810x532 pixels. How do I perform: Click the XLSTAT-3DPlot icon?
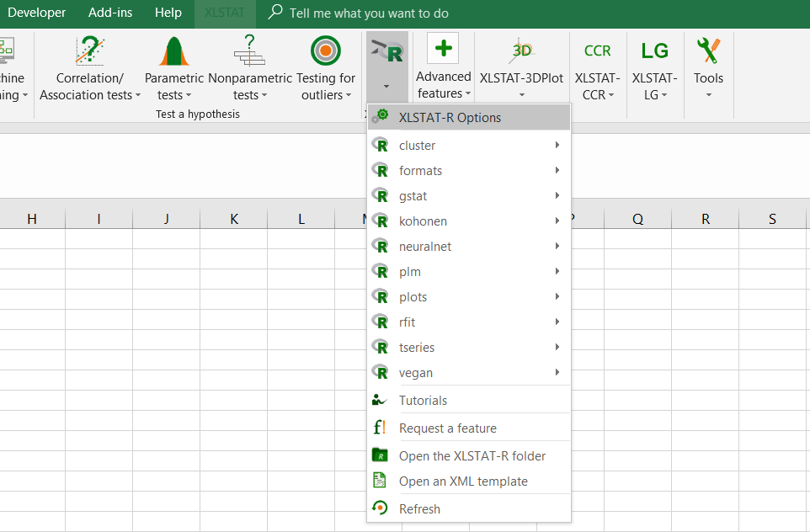(x=521, y=51)
